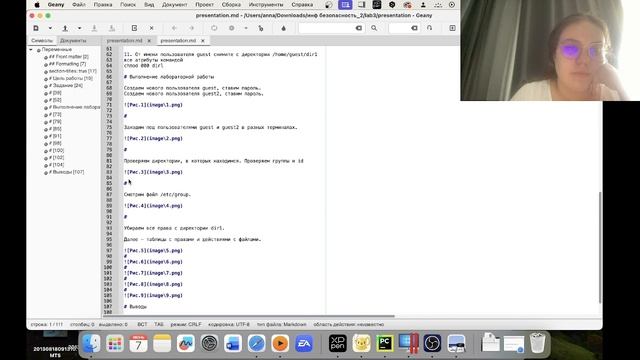Open the Инструменты menu
This screenshot has width=640, height=360.
pyautogui.click(x=266, y=5)
